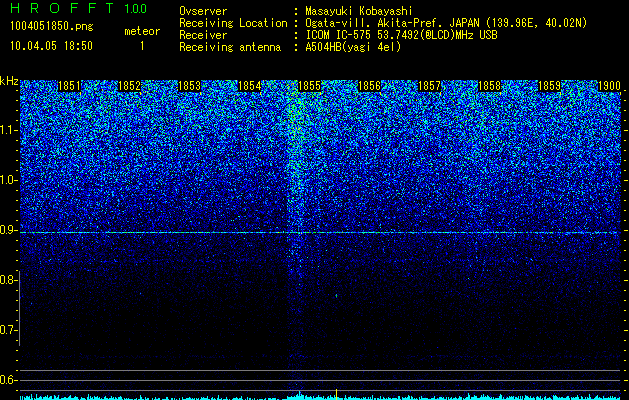Viewport: 629px width, 400px height.
Task: Click the 'Ovserver' field label
Action: click(x=203, y=11)
